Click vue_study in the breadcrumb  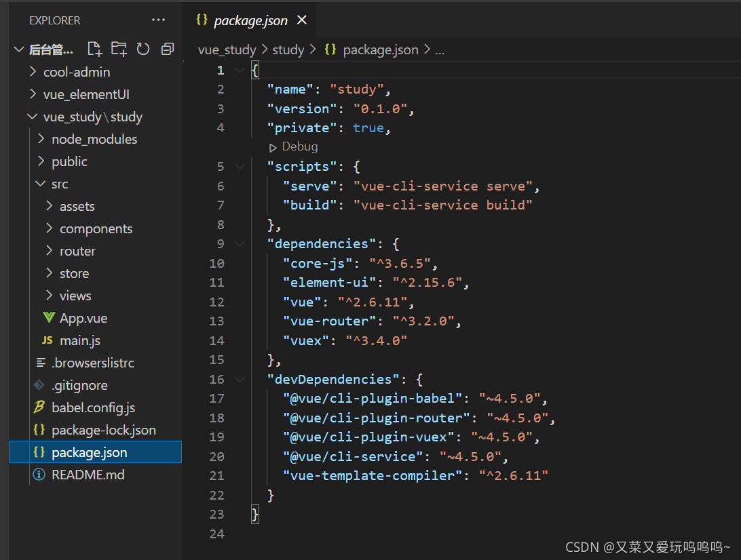pyautogui.click(x=227, y=49)
